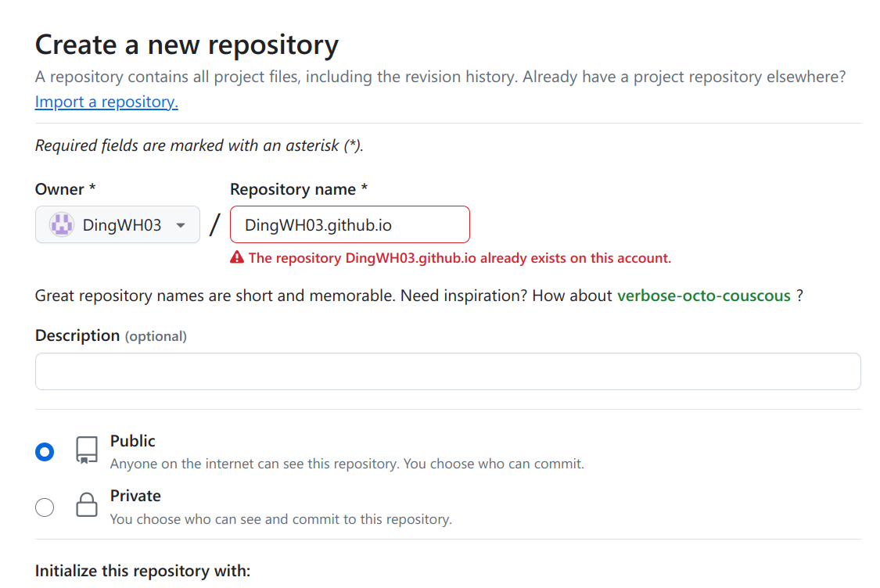The image size is (880, 588).
Task: Click into the Description text field
Action: (x=447, y=371)
